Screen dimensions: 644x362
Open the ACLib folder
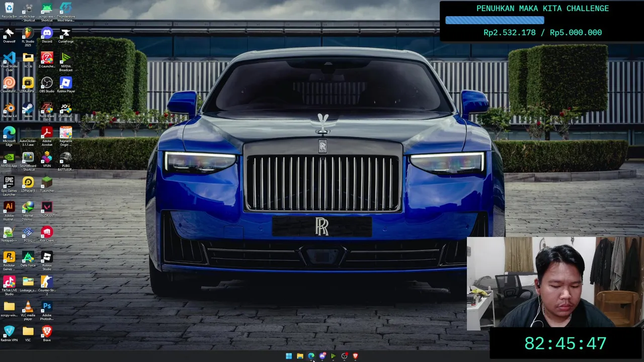[28, 60]
